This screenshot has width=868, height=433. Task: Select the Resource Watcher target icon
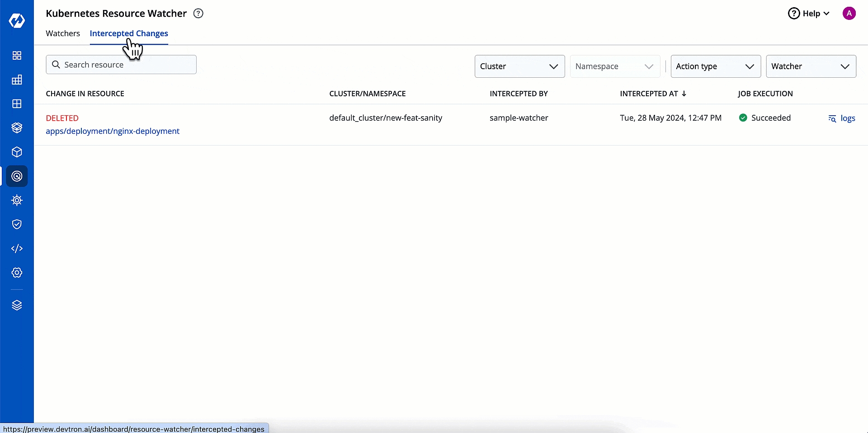(x=17, y=176)
